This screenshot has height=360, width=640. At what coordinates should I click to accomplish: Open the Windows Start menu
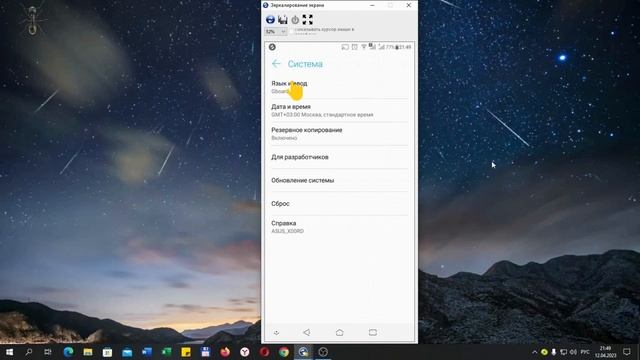coord(9,352)
